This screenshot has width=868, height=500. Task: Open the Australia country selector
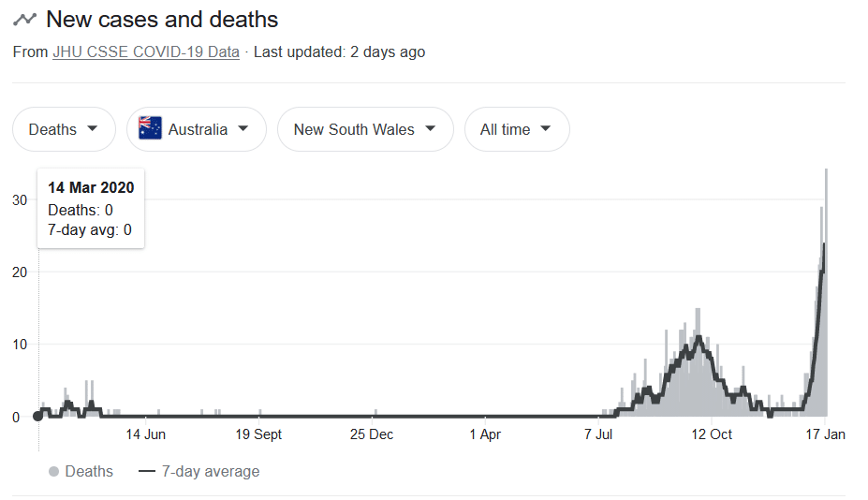click(x=197, y=129)
